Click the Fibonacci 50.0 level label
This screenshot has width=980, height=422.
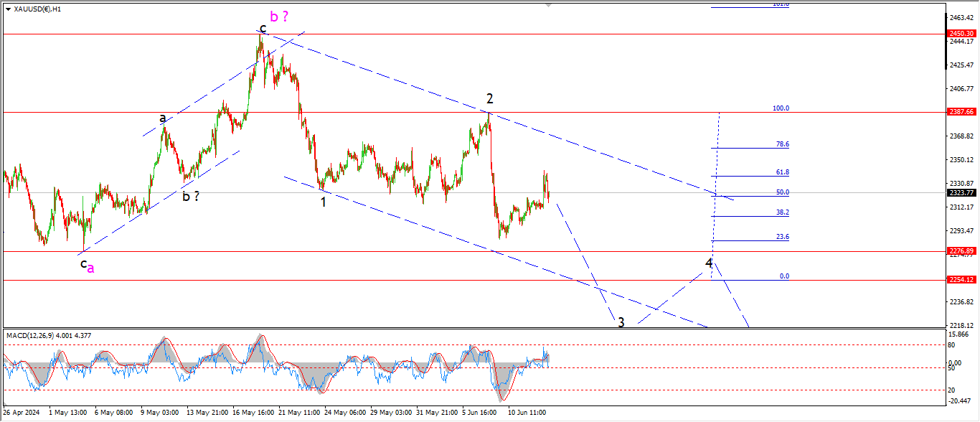pos(781,192)
